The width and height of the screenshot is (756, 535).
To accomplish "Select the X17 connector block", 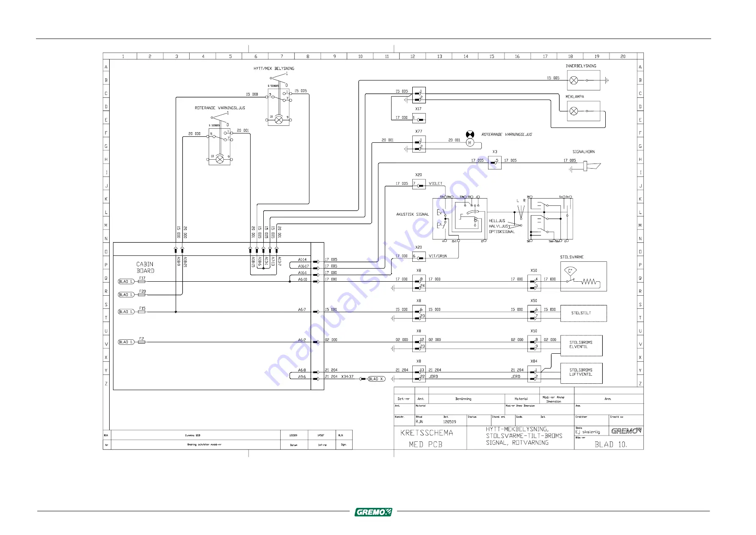I will click(x=419, y=118).
